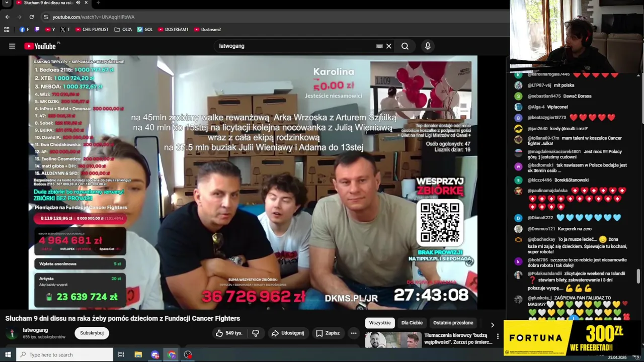
Task: Share the video via Udostępnij
Action: (x=288, y=333)
